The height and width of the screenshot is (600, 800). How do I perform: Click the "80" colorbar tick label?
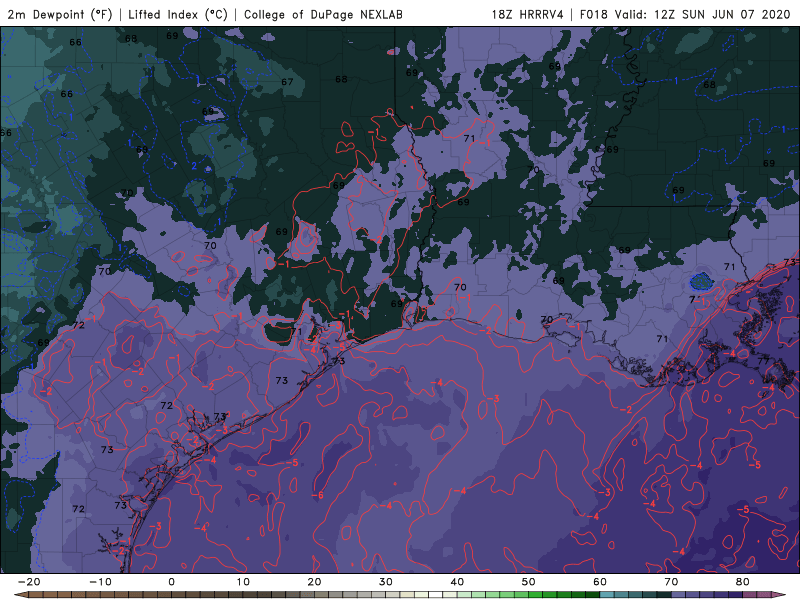(743, 582)
